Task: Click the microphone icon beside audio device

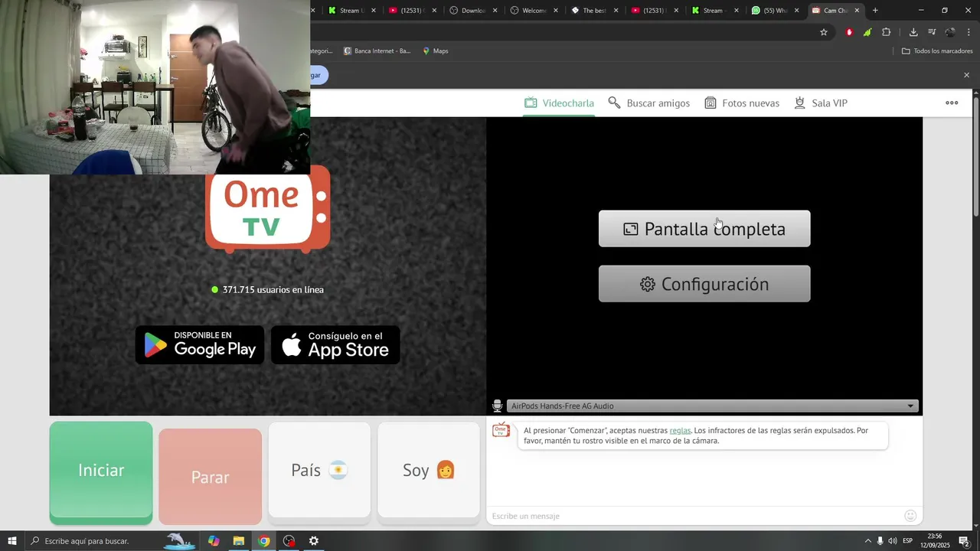Action: click(497, 406)
